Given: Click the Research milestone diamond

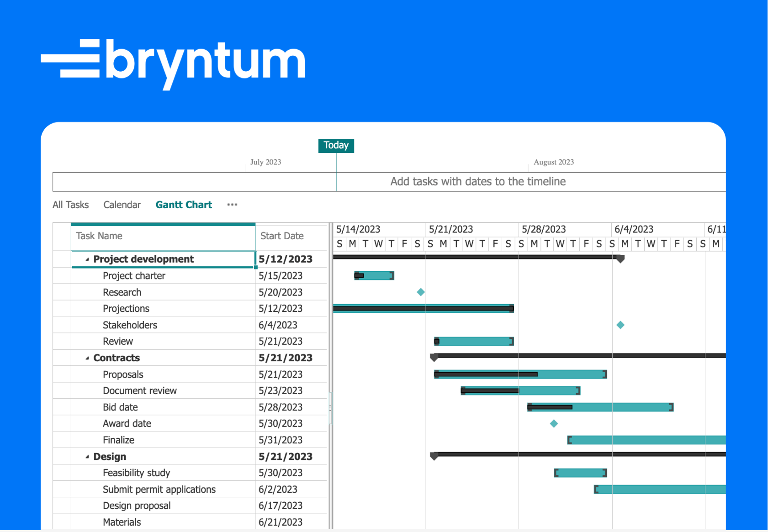Looking at the screenshot, I should coord(420,292).
